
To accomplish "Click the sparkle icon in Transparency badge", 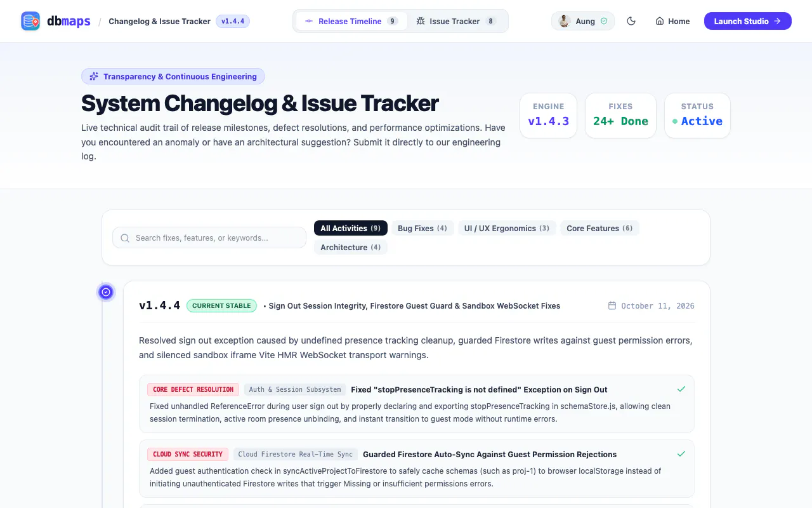I will click(94, 76).
